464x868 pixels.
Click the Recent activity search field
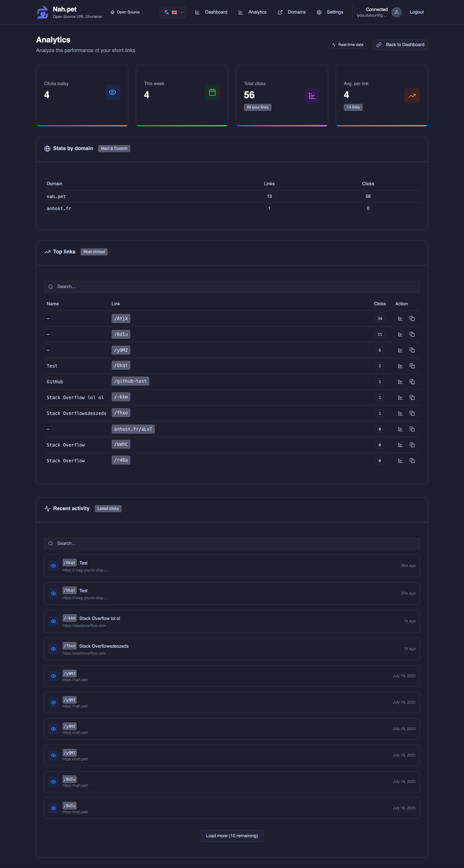click(x=232, y=544)
